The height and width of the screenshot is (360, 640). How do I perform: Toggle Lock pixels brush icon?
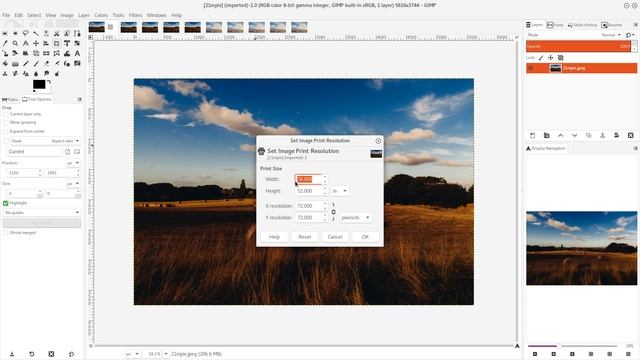(x=541, y=58)
